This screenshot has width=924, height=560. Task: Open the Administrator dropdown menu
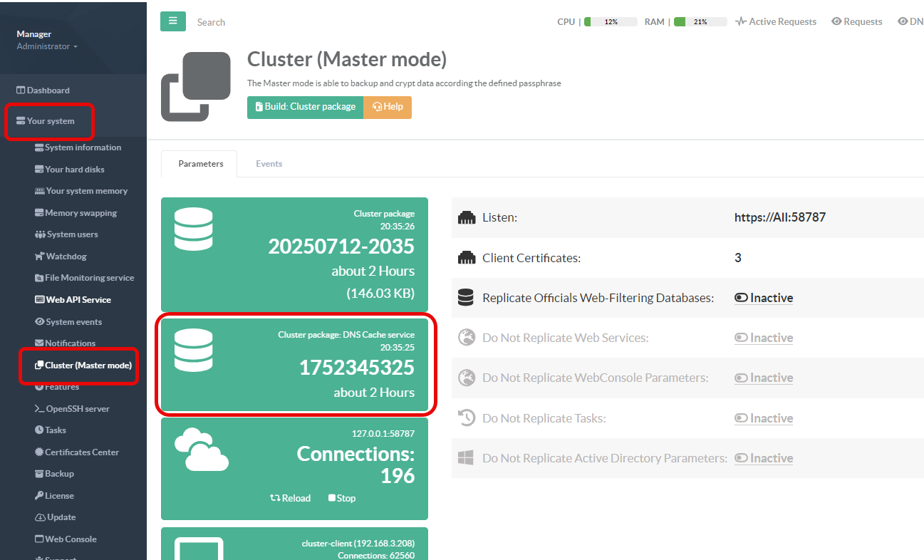click(x=47, y=47)
